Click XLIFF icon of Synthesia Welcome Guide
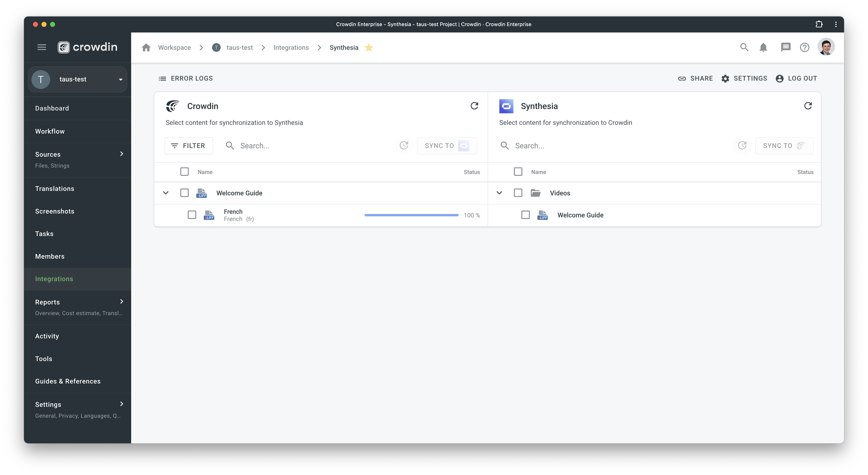868x475 pixels. pos(542,215)
